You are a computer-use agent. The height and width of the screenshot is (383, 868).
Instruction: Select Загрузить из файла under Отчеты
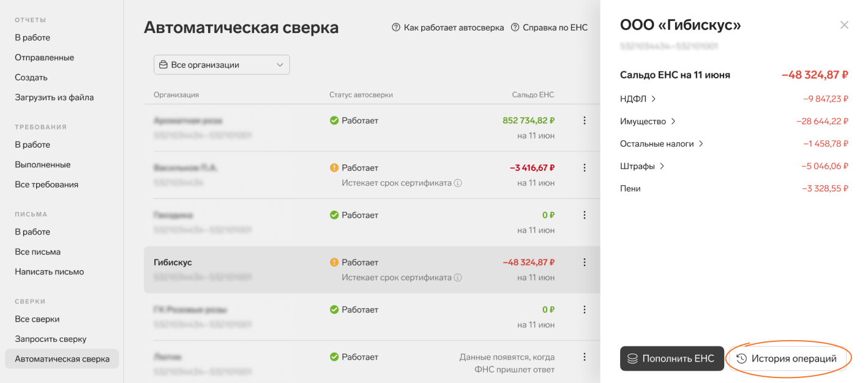click(54, 97)
